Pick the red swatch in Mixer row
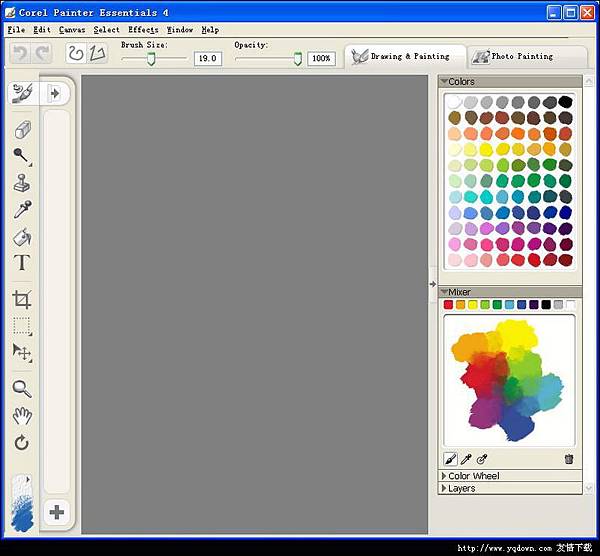The width and height of the screenshot is (600, 556). tap(449, 305)
